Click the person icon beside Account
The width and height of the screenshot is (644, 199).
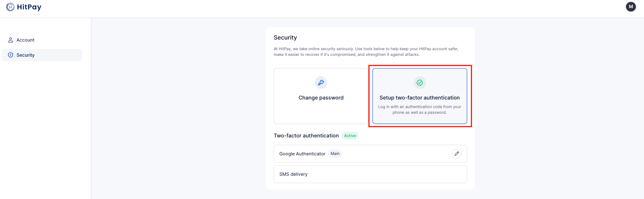coord(11,40)
